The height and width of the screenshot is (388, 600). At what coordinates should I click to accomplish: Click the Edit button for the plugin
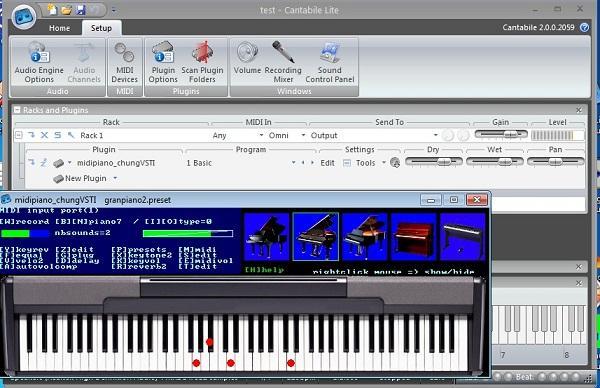point(327,163)
